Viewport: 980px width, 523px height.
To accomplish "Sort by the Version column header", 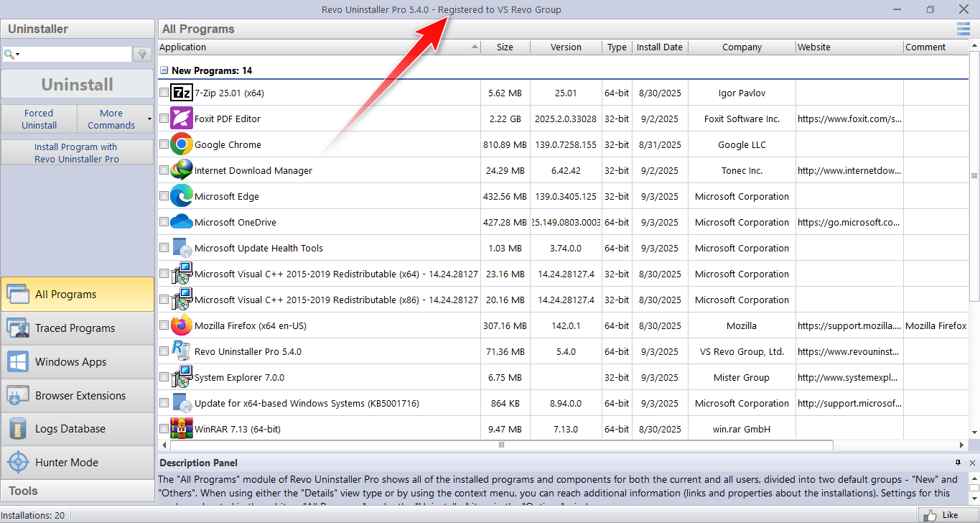I will click(x=566, y=47).
